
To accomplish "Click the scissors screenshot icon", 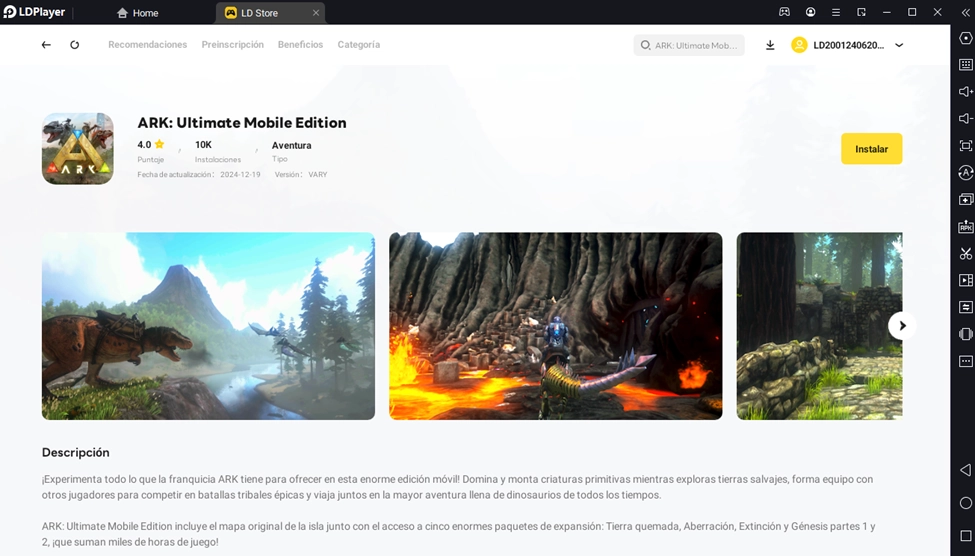I will pos(966,254).
